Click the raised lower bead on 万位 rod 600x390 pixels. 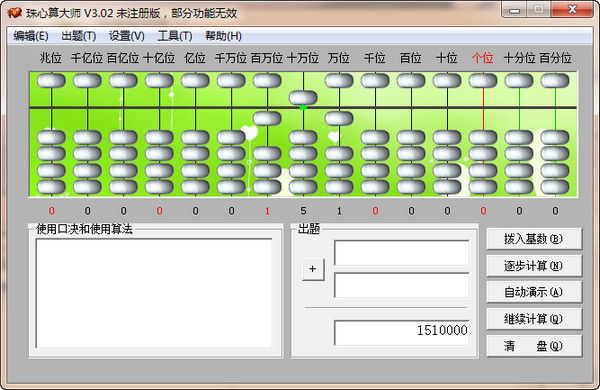click(x=339, y=119)
